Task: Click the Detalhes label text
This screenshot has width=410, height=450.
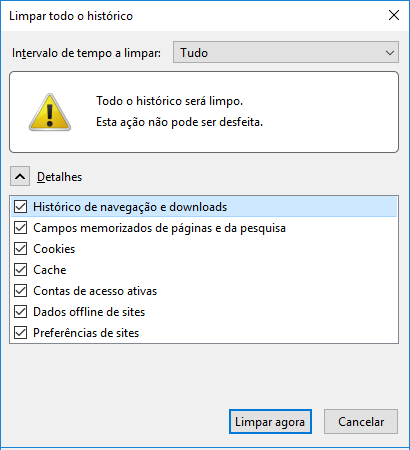Action: click(x=59, y=177)
